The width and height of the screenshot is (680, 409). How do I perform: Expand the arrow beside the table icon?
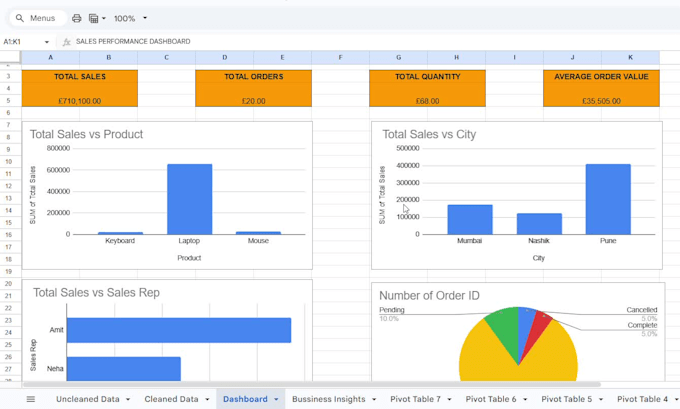[104, 18]
